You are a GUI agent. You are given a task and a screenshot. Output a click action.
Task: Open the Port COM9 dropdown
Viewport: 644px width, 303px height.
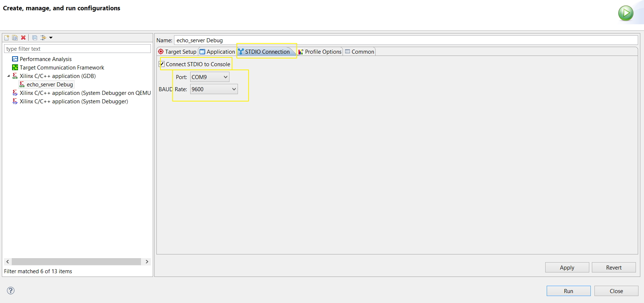210,77
